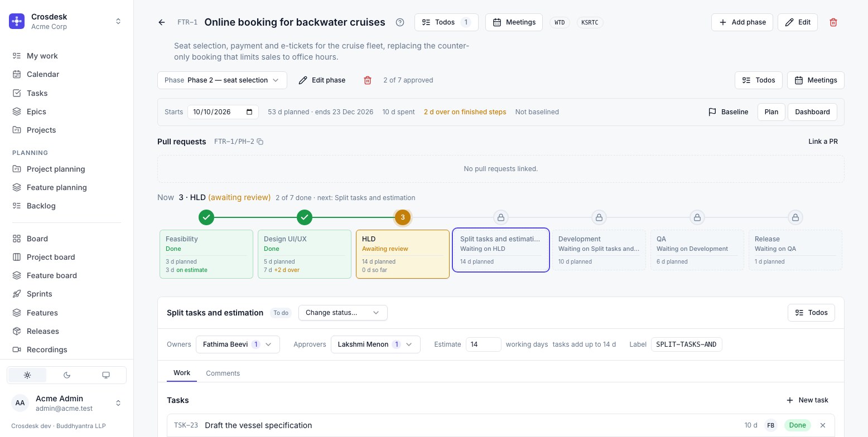Screen dimensions: 868x437
Task: Expand the Owners Fathima Beevi dropdown
Action: (x=238, y=344)
